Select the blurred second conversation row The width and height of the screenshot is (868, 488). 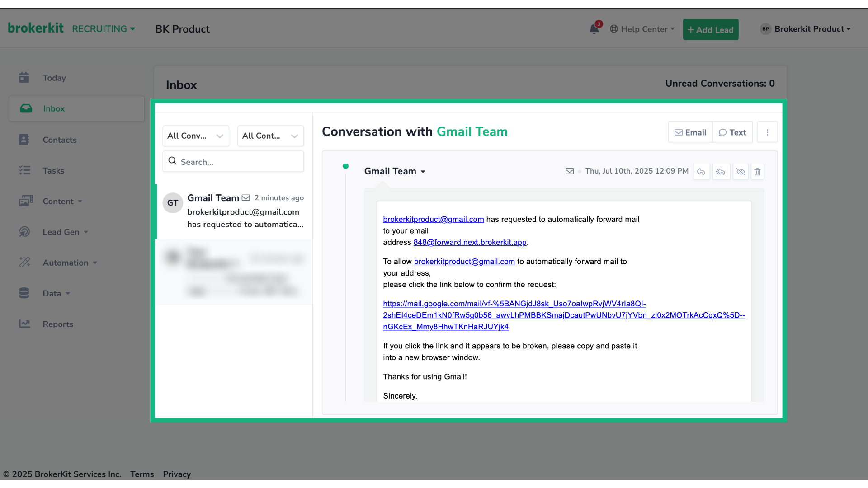point(234,272)
